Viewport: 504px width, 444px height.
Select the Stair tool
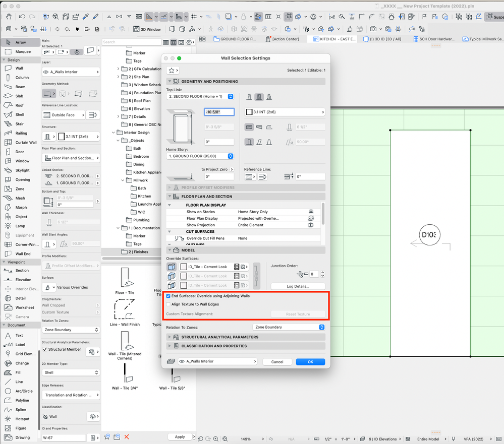[x=19, y=123]
